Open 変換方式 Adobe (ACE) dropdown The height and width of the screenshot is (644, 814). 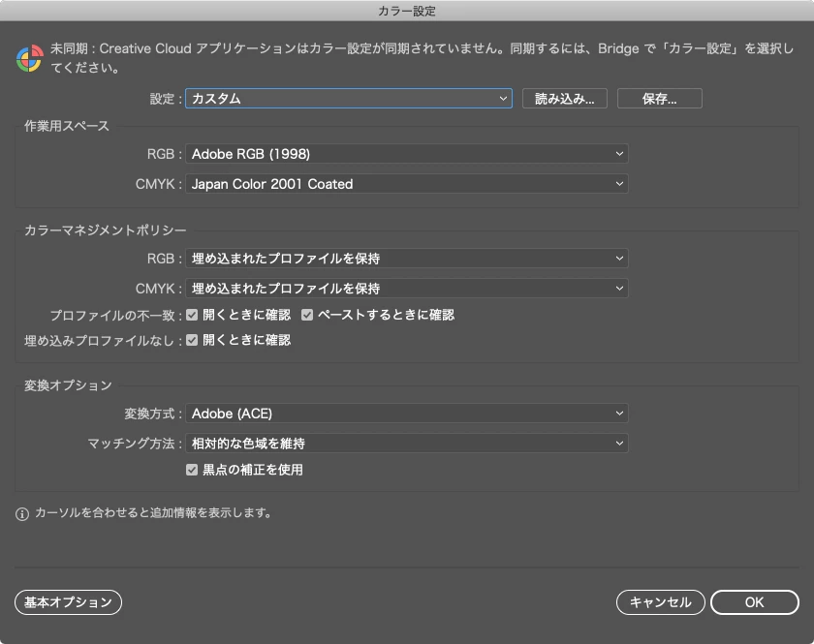point(406,414)
